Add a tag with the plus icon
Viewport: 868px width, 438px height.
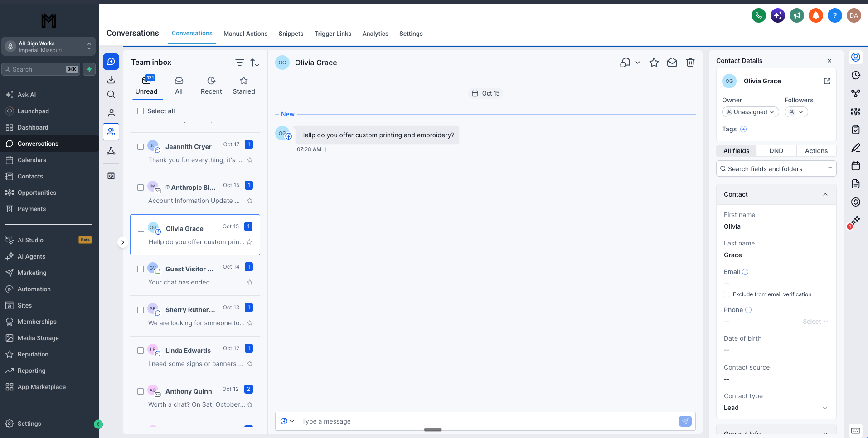pyautogui.click(x=743, y=129)
